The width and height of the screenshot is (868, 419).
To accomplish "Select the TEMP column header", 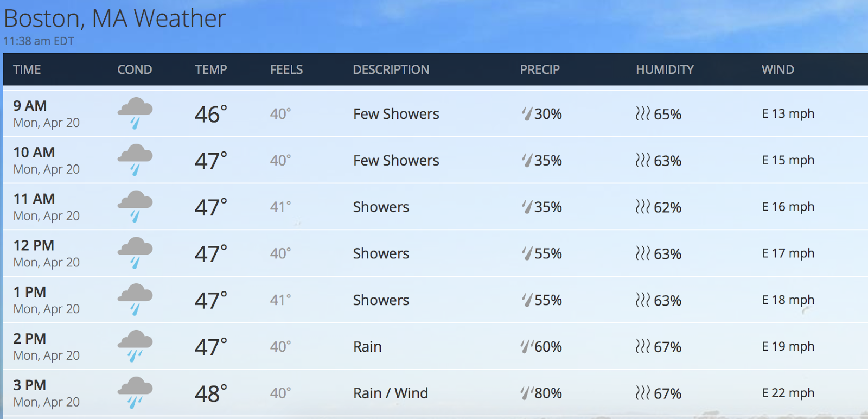I will pyautogui.click(x=211, y=69).
